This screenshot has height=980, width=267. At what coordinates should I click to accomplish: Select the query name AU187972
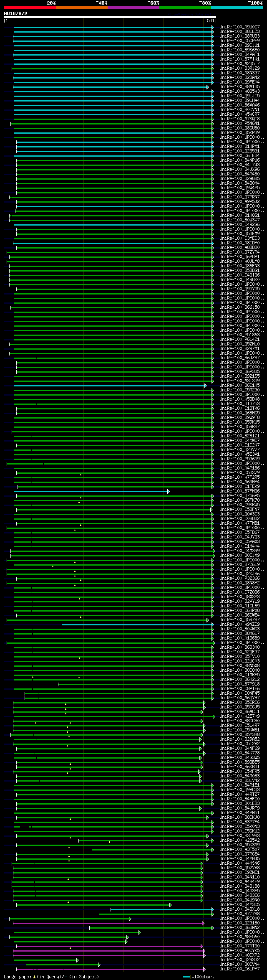16,13
